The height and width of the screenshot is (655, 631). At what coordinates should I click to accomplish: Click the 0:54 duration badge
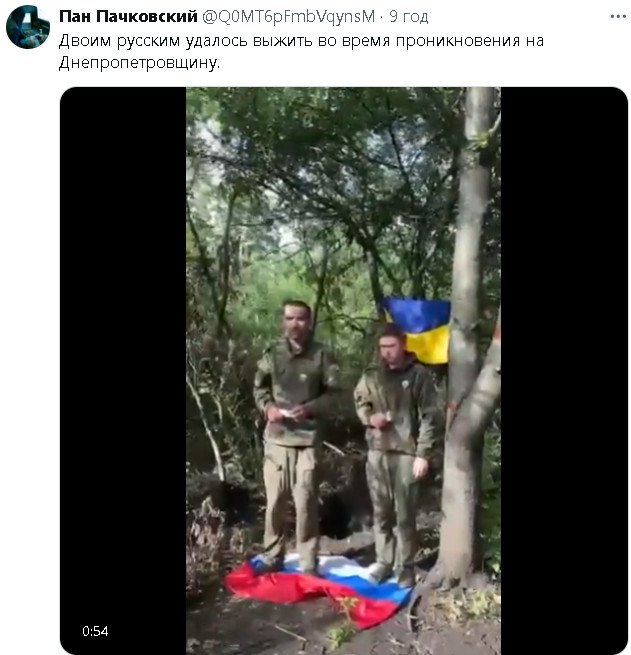[x=95, y=631]
